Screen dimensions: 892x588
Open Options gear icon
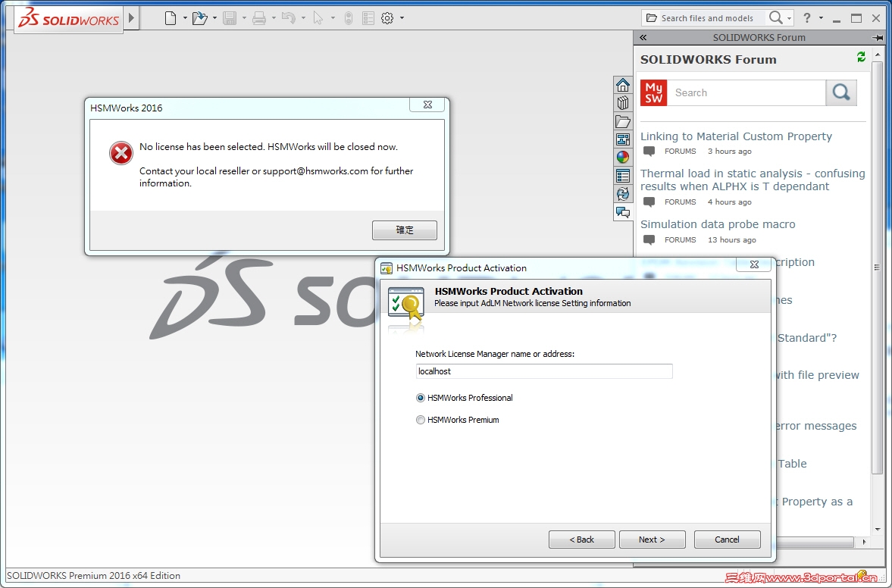(x=387, y=18)
